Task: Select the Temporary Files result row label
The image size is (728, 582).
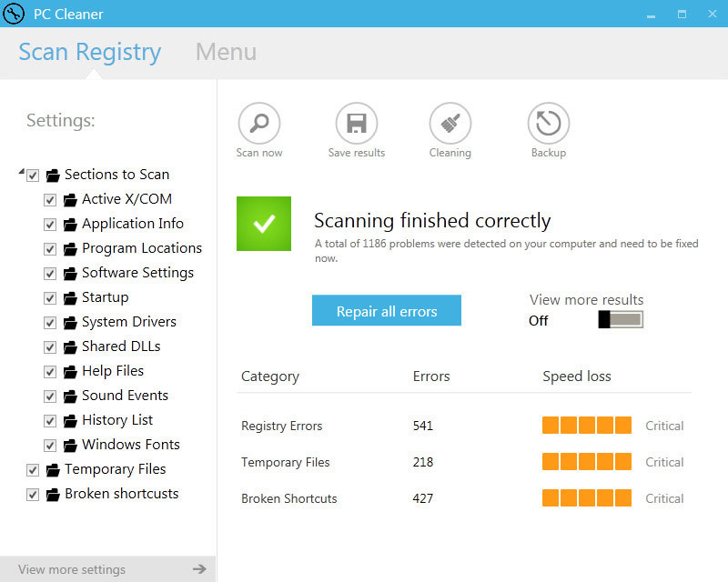Action: pyautogui.click(x=285, y=462)
